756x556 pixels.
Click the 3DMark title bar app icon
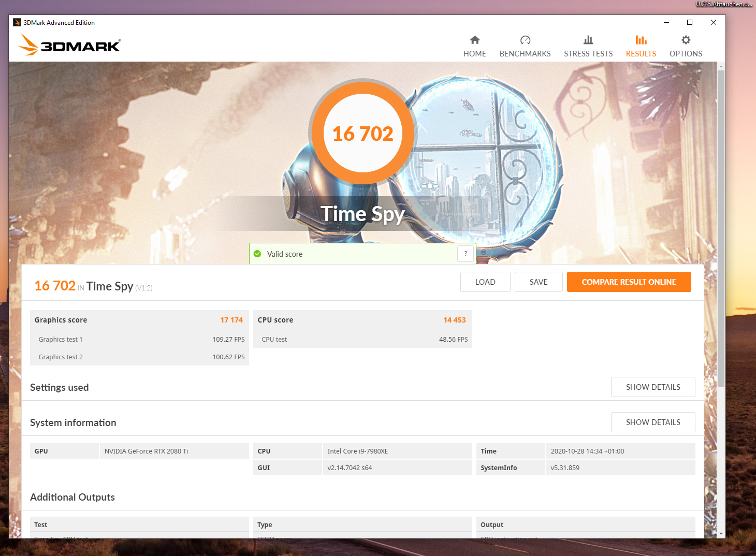17,22
